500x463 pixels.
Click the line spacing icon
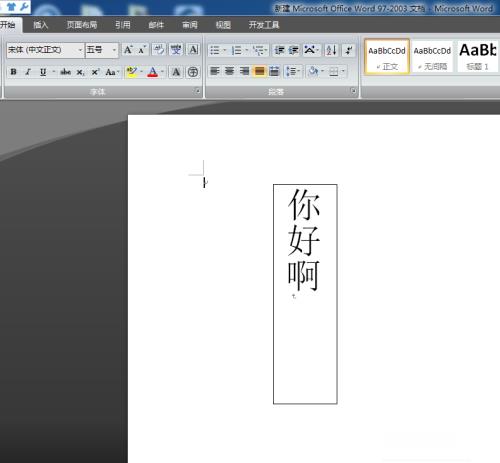(x=291, y=71)
